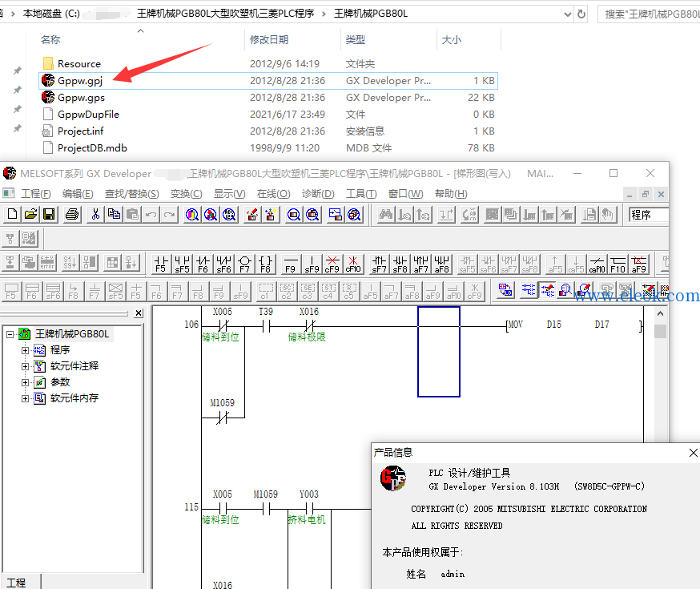700x589 pixels.
Task: Select the Resource folder in Explorer
Action: (268, 64)
